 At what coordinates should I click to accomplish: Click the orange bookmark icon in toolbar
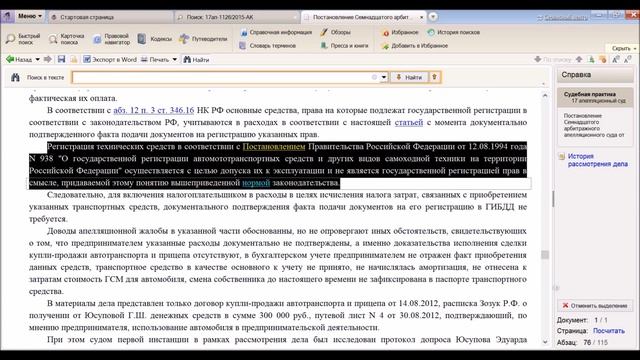603,60
